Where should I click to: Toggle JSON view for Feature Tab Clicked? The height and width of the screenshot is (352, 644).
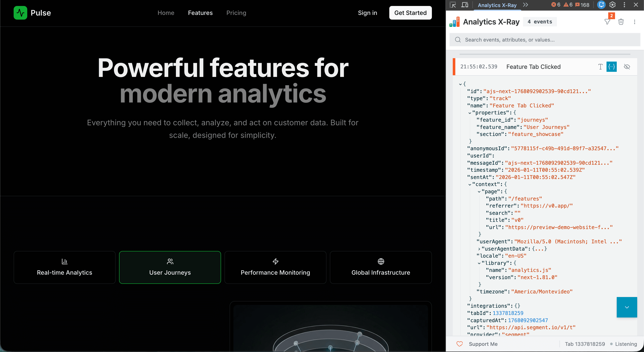coord(612,67)
